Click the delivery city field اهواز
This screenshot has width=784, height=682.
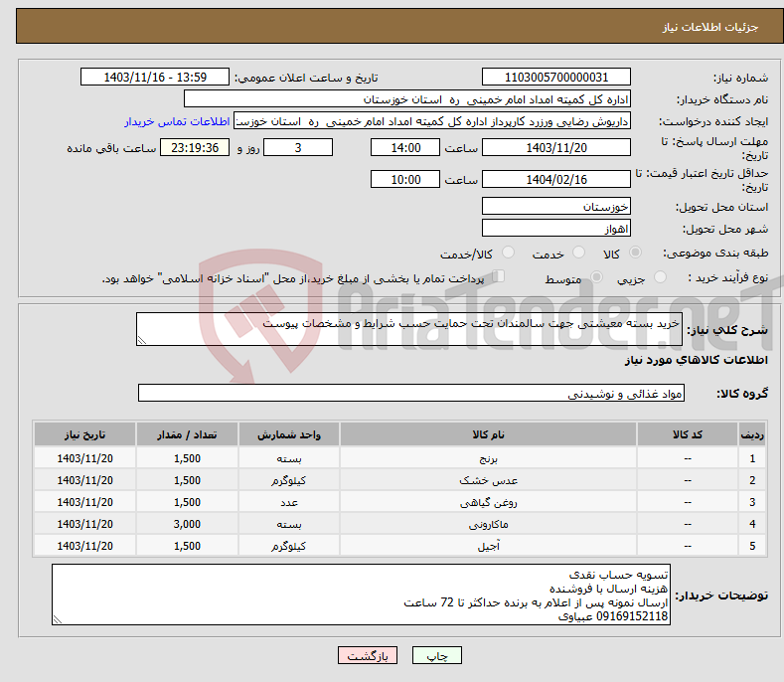556,229
